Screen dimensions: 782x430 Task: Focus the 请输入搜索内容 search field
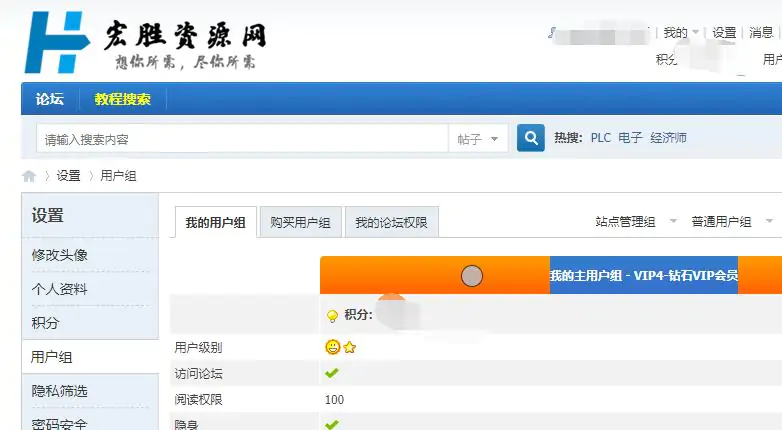(242, 139)
